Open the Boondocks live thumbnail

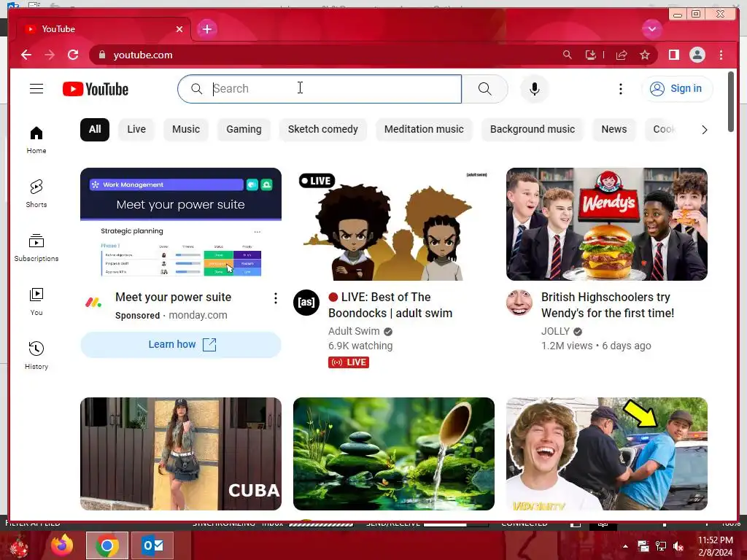pyautogui.click(x=393, y=224)
